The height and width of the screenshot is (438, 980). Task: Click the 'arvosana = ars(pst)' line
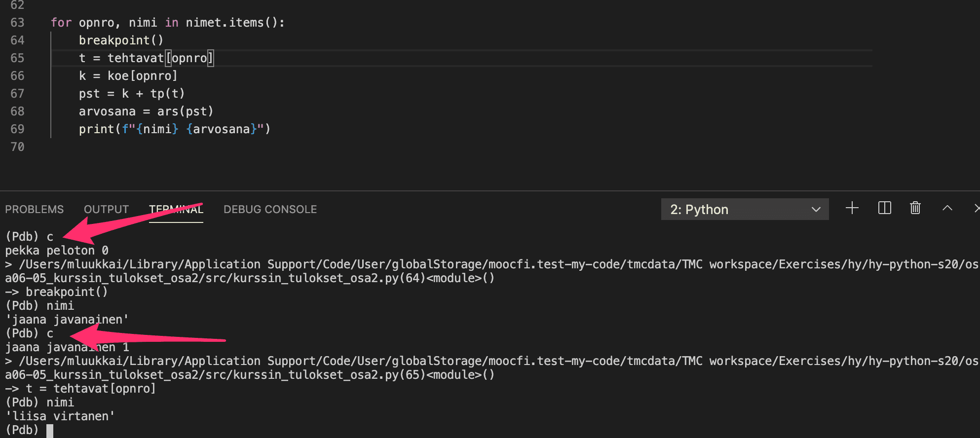pos(146,111)
